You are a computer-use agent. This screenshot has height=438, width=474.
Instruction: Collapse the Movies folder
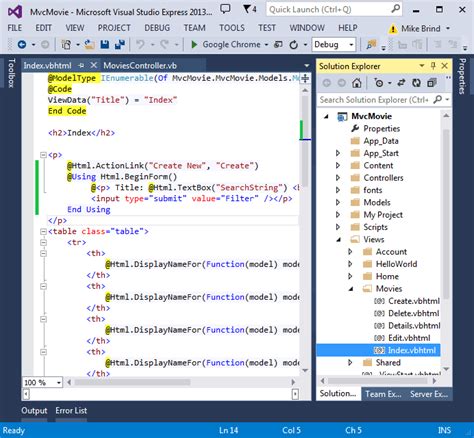(351, 289)
